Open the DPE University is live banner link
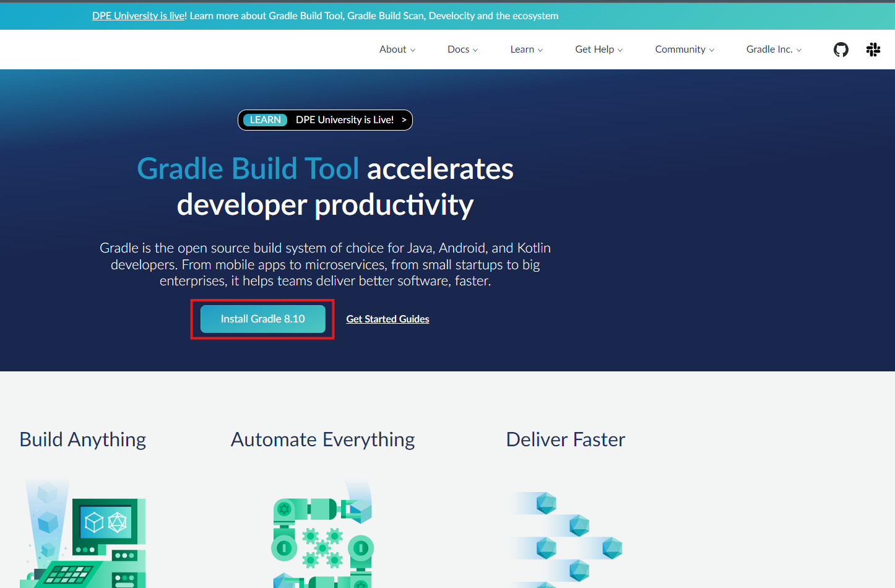895x588 pixels. (139, 16)
